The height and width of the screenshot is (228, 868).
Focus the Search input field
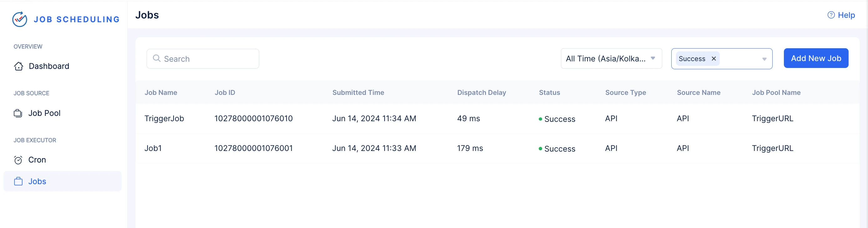203,59
